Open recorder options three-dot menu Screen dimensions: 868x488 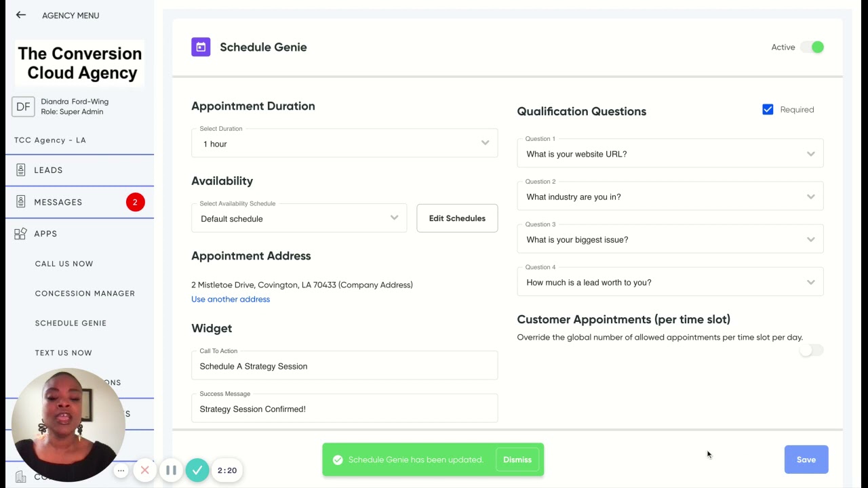point(121,470)
